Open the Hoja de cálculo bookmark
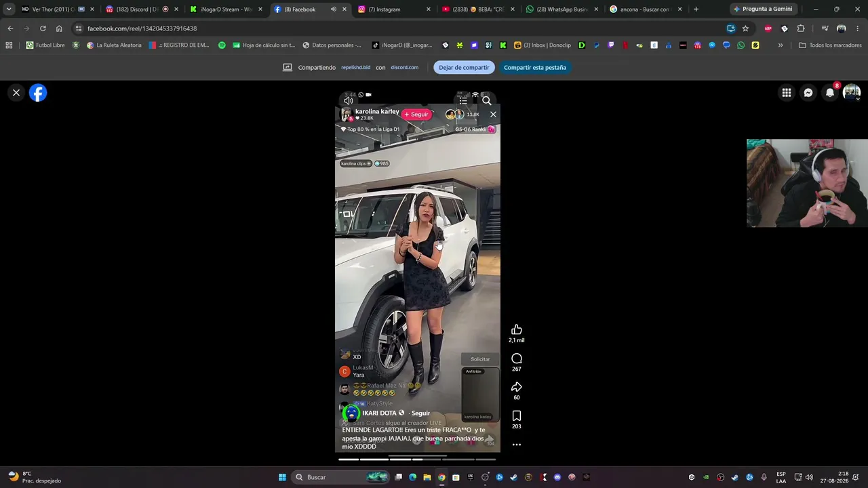868x488 pixels. [264, 45]
